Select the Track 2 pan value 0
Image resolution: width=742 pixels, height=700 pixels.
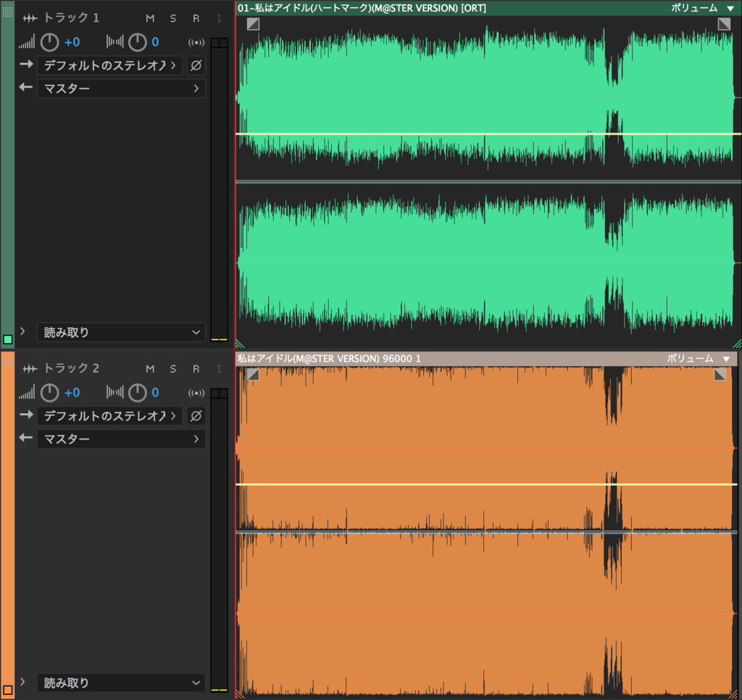point(155,392)
